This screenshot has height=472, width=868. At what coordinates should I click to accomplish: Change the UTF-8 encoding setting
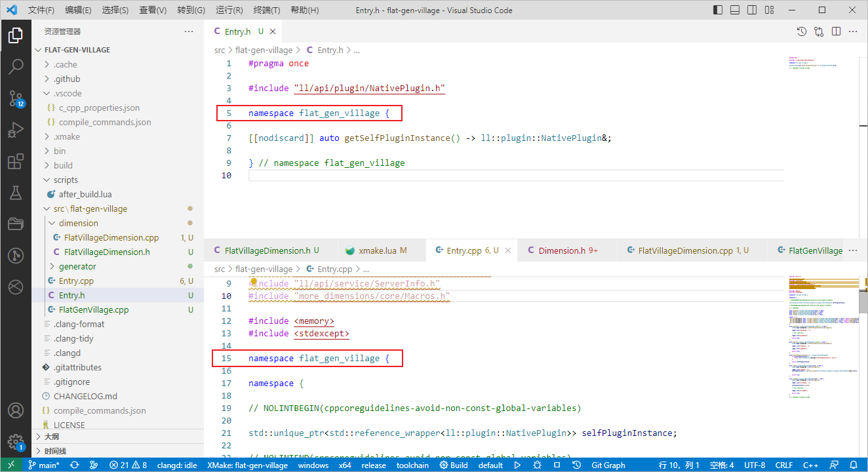click(x=754, y=465)
